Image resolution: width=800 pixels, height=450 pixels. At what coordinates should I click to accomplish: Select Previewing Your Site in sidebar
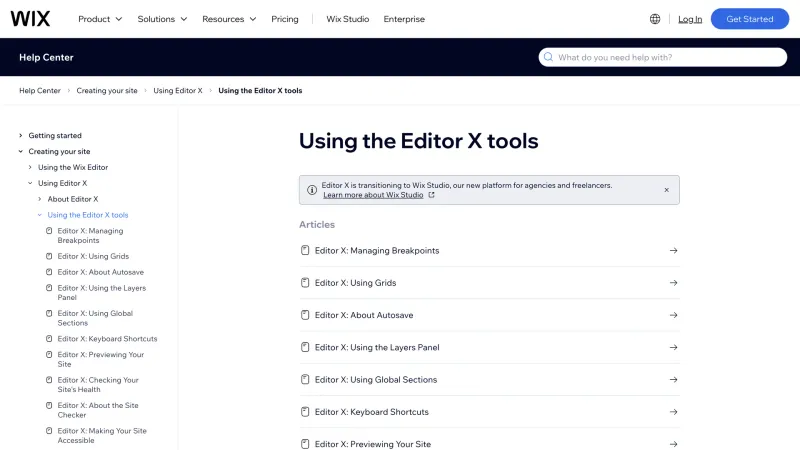pos(101,359)
